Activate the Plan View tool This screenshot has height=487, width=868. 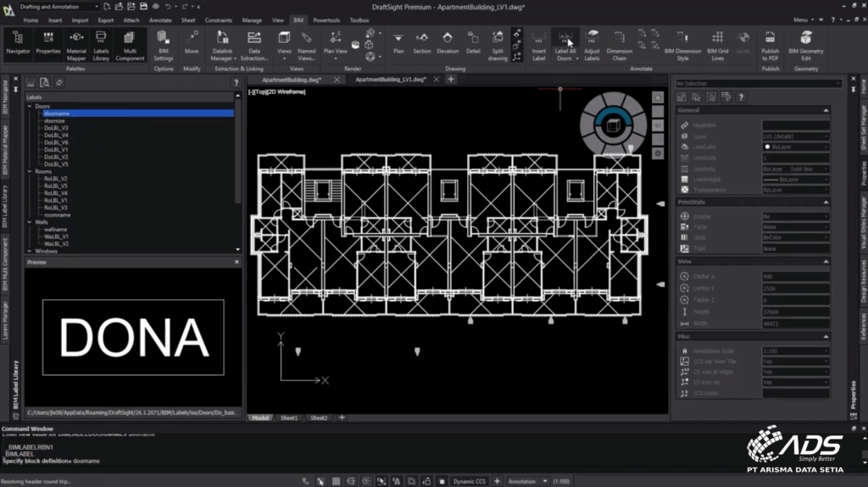(x=335, y=46)
